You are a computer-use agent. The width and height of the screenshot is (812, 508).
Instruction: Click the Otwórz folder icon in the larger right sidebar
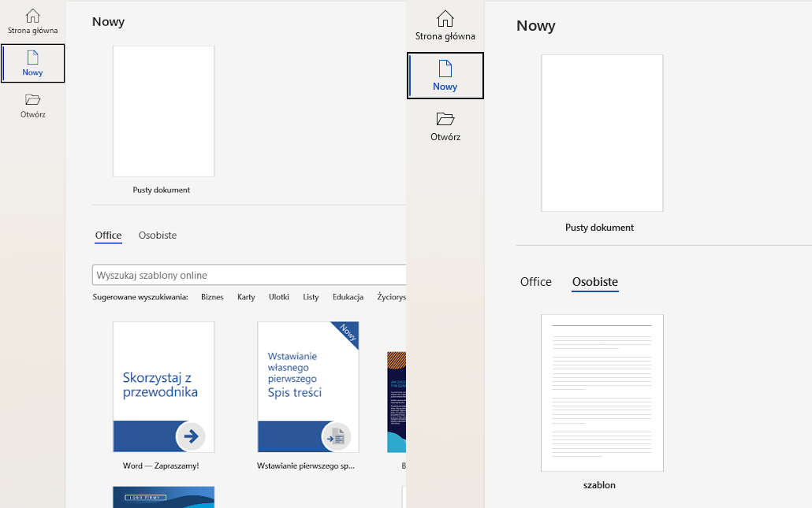(445, 119)
